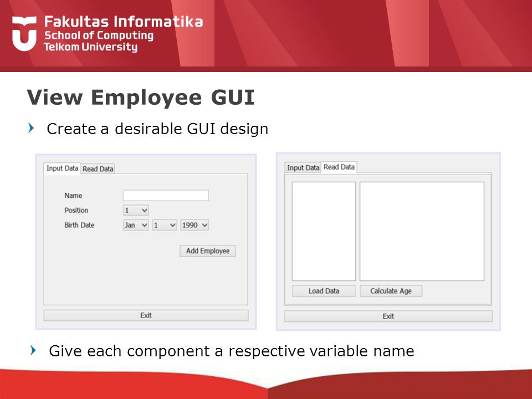This screenshot has width=532, height=399.
Task: Click 'Give each component a respective variable name' text
Action: coord(232,351)
